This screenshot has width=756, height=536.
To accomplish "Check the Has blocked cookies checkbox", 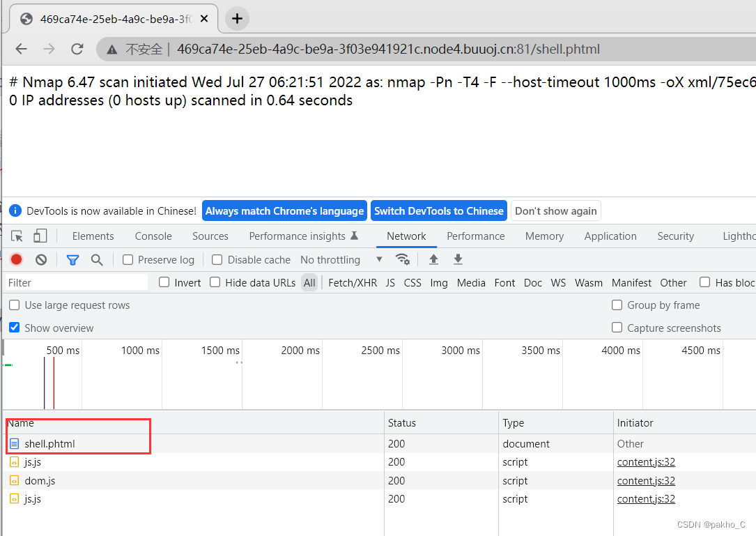I will (x=705, y=282).
